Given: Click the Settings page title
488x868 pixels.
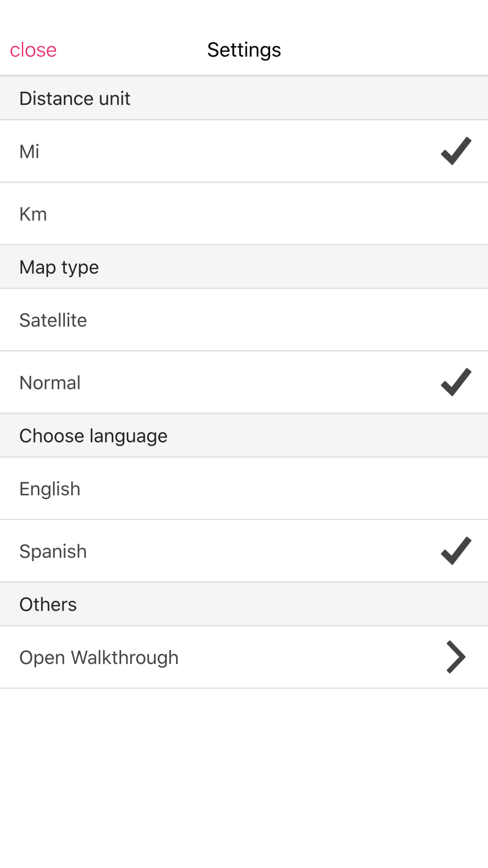Looking at the screenshot, I should click(244, 50).
